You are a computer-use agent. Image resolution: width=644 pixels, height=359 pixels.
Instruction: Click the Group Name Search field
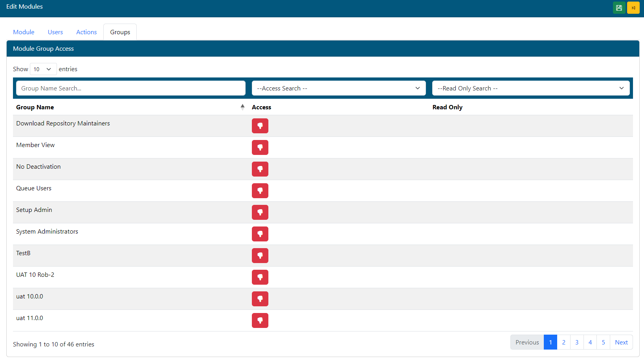130,88
